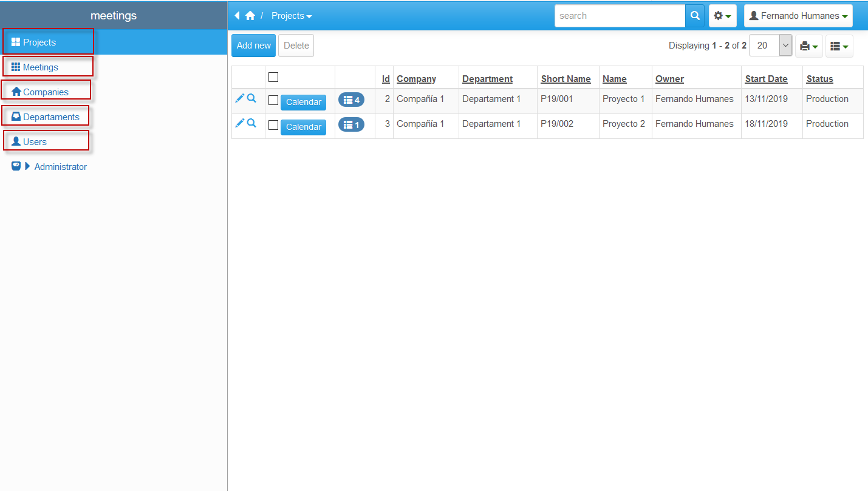Screen dimensions: 868x491
Task: Edit Proyecto 2 with pencil icon
Action: (240, 123)
